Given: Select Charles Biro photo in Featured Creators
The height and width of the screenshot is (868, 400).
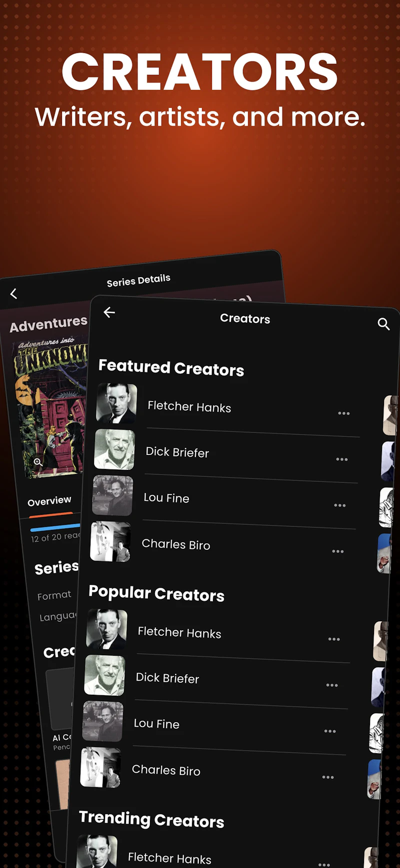Looking at the screenshot, I should 110,541.
